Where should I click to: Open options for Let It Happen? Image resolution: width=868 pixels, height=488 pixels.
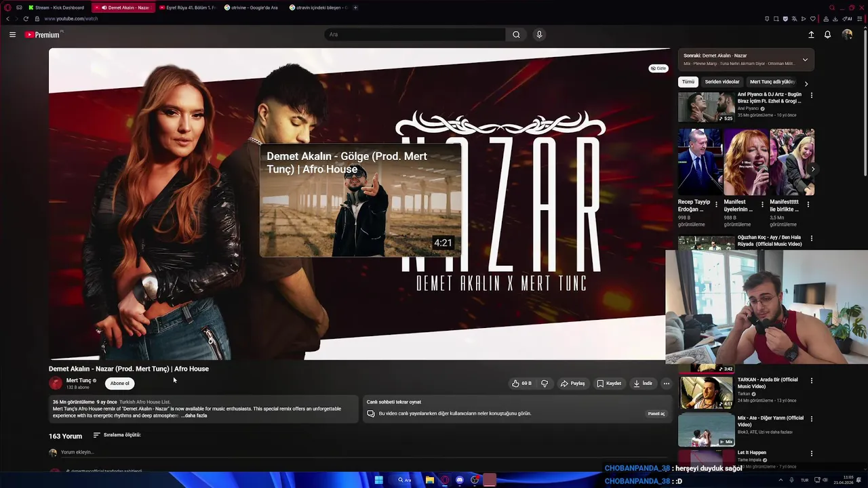811,453
